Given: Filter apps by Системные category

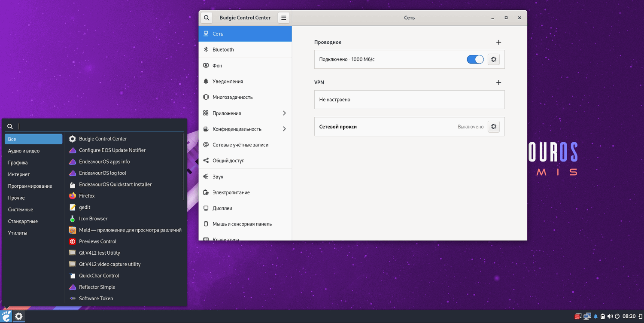Looking at the screenshot, I should coord(33,210).
